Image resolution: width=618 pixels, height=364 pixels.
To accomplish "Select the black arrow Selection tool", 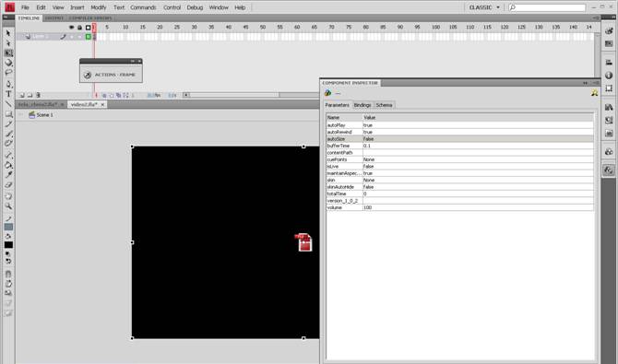I will coord(8,33).
